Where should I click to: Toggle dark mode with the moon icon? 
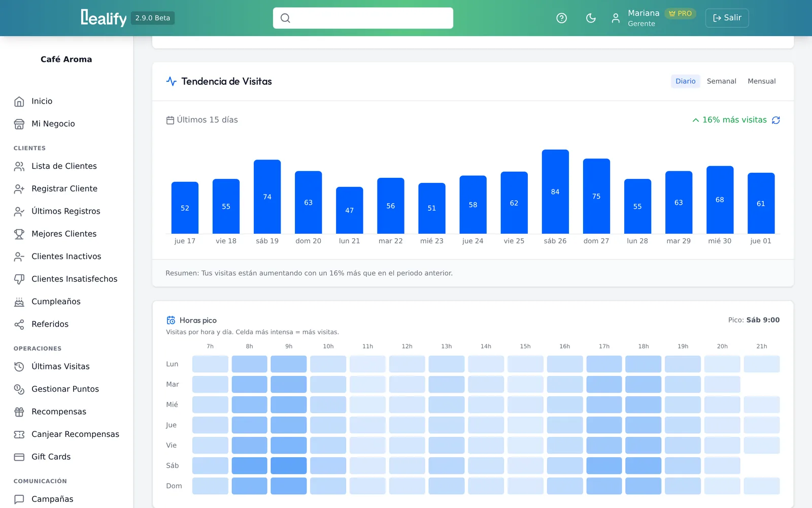[x=591, y=18]
